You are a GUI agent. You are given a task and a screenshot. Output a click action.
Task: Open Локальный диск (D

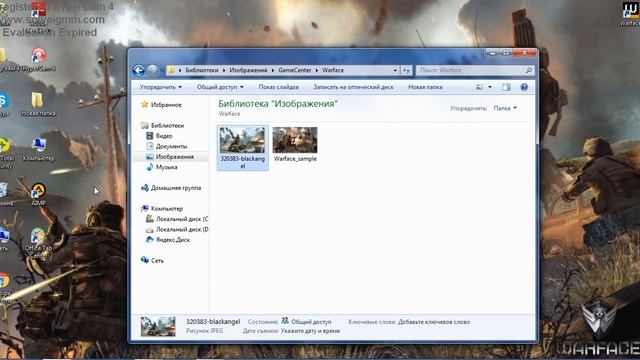(177, 229)
